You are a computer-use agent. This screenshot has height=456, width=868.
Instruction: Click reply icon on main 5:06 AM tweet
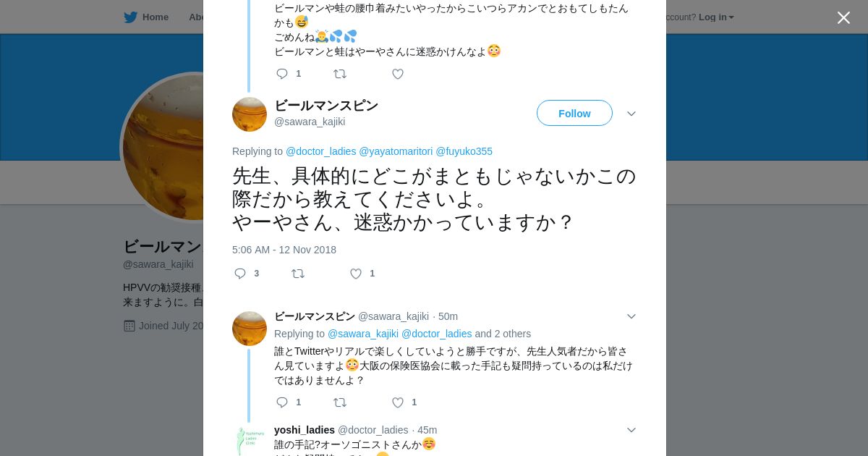click(x=240, y=274)
